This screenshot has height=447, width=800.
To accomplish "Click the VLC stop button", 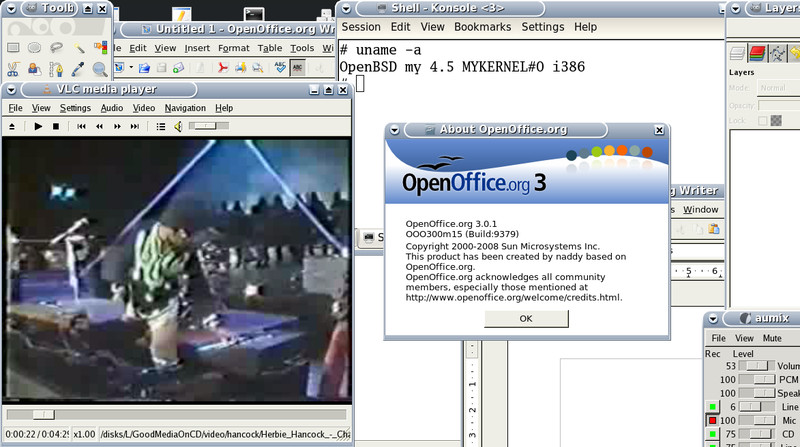I will coord(56,126).
